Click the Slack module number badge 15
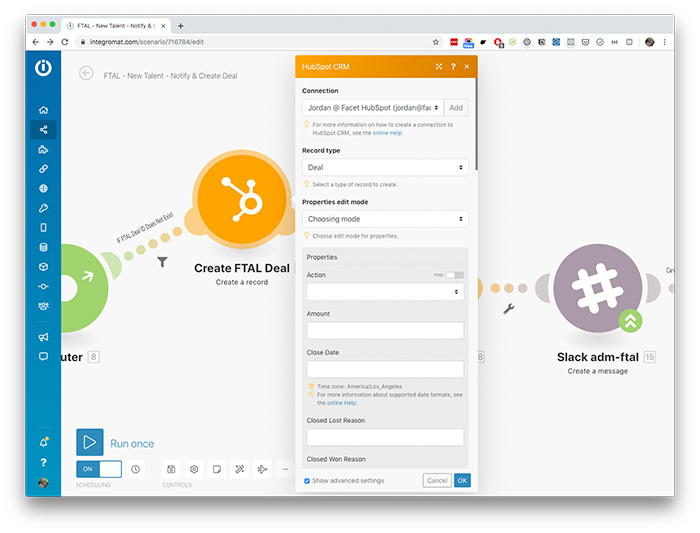This screenshot has height=533, width=700. (650, 357)
